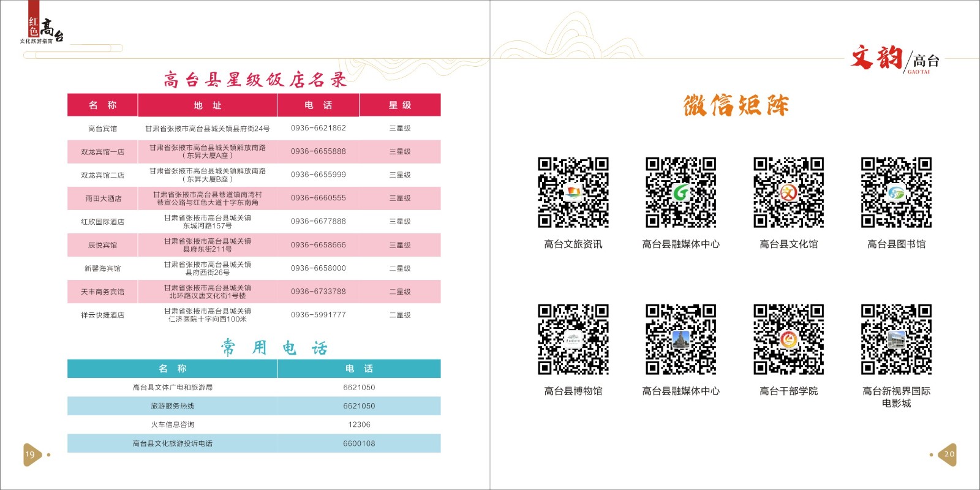Click the 高台县图书馆 caption

click(897, 244)
